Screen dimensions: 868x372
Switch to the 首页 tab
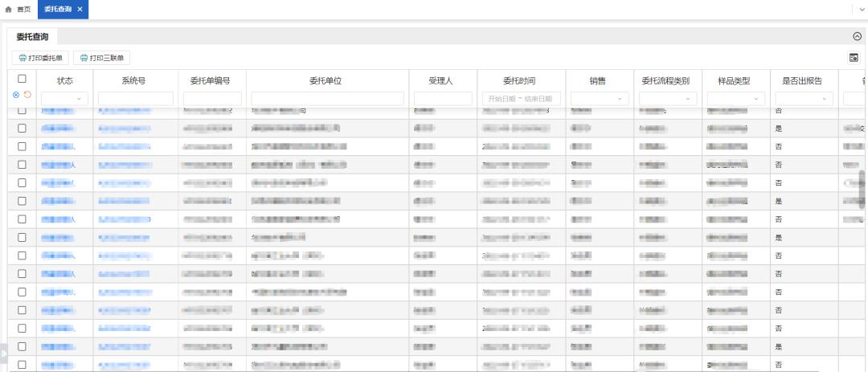point(19,8)
